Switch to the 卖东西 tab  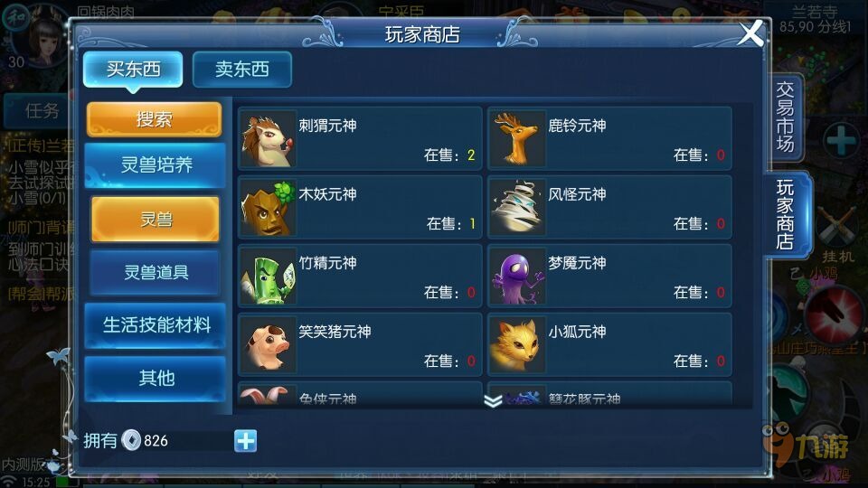point(242,70)
